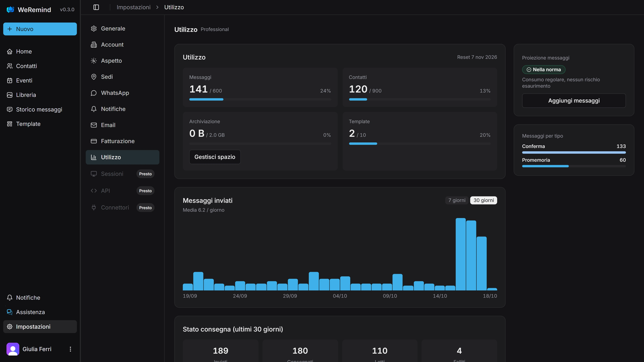This screenshot has height=362, width=644.
Task: Click the WeRemind logo icon
Action: pyautogui.click(x=10, y=10)
